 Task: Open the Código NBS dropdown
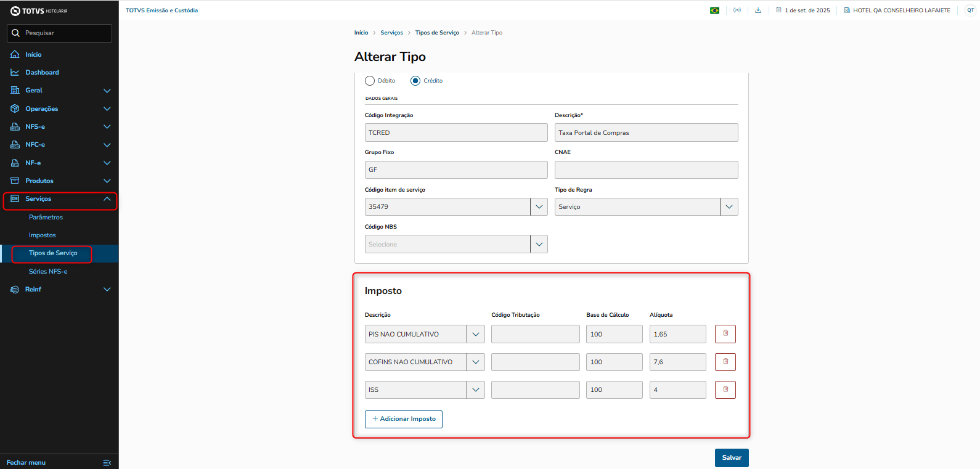click(x=539, y=244)
